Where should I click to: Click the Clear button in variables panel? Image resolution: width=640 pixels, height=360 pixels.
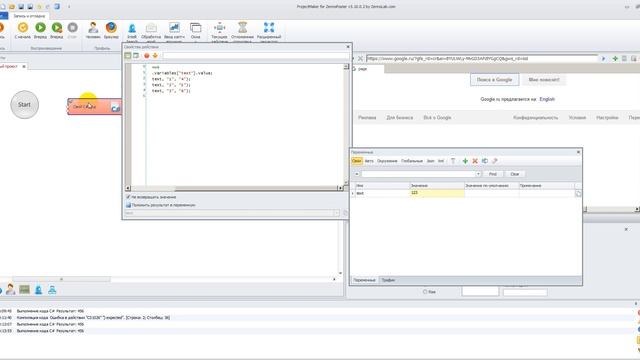(515, 174)
